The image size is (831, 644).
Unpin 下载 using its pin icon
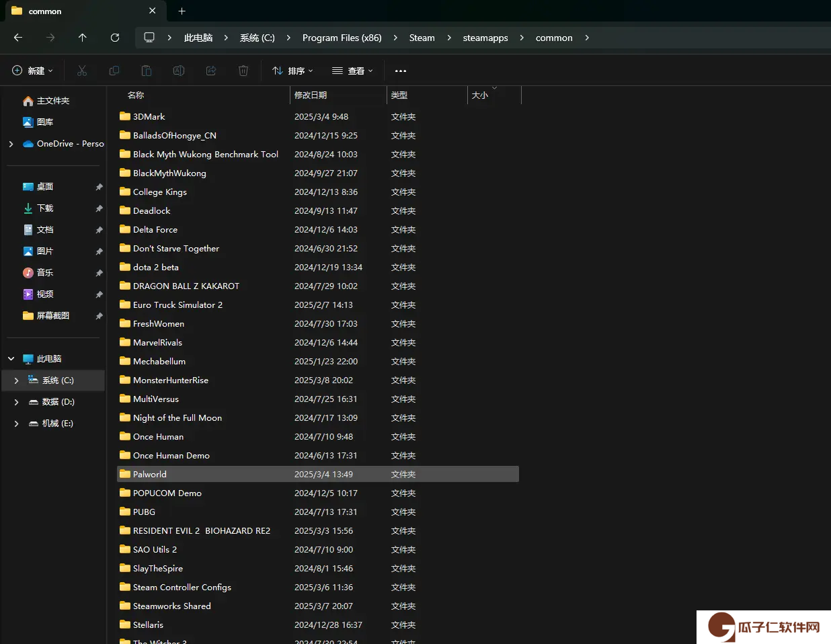pos(99,208)
